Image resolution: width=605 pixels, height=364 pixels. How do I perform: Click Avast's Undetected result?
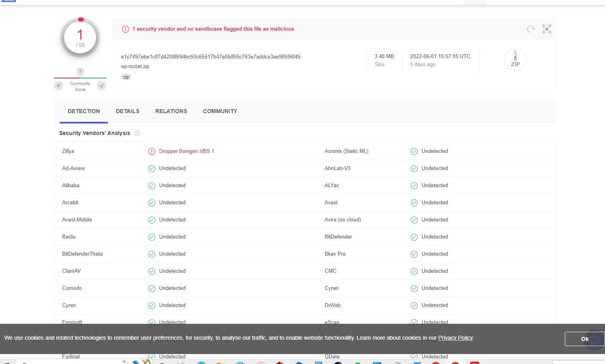435,203
